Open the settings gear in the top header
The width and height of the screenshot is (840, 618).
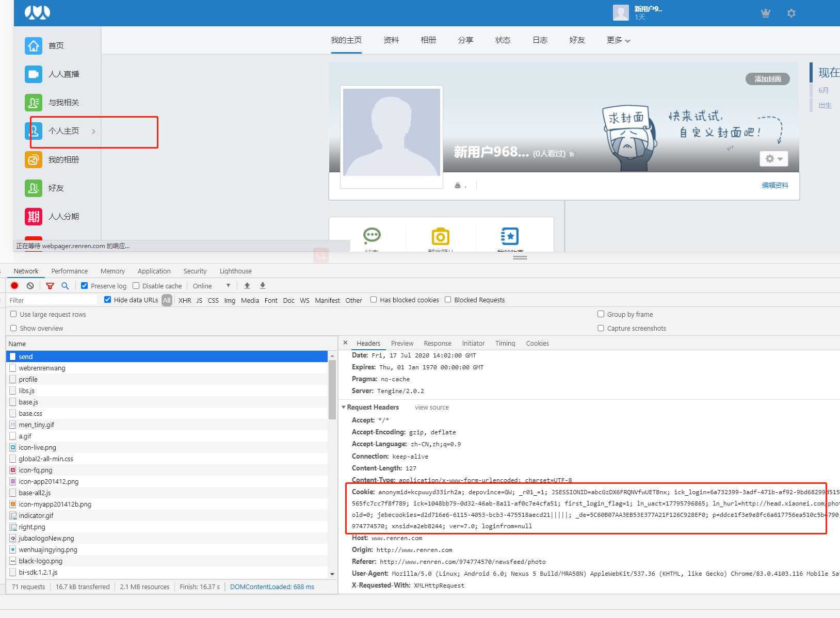791,13
